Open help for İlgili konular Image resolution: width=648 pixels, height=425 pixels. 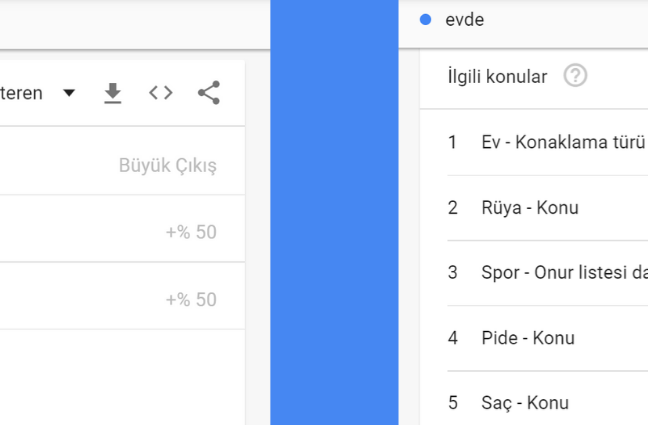tap(575, 76)
